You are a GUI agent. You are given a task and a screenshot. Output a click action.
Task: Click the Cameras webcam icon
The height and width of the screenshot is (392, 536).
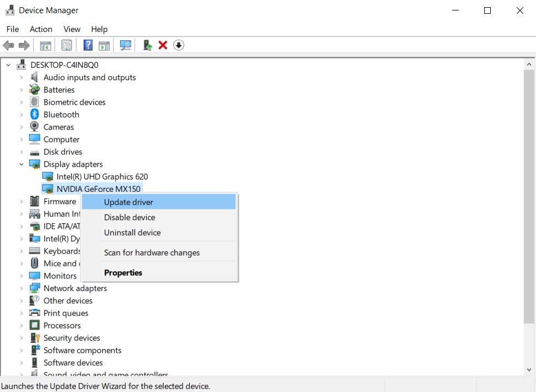point(35,127)
